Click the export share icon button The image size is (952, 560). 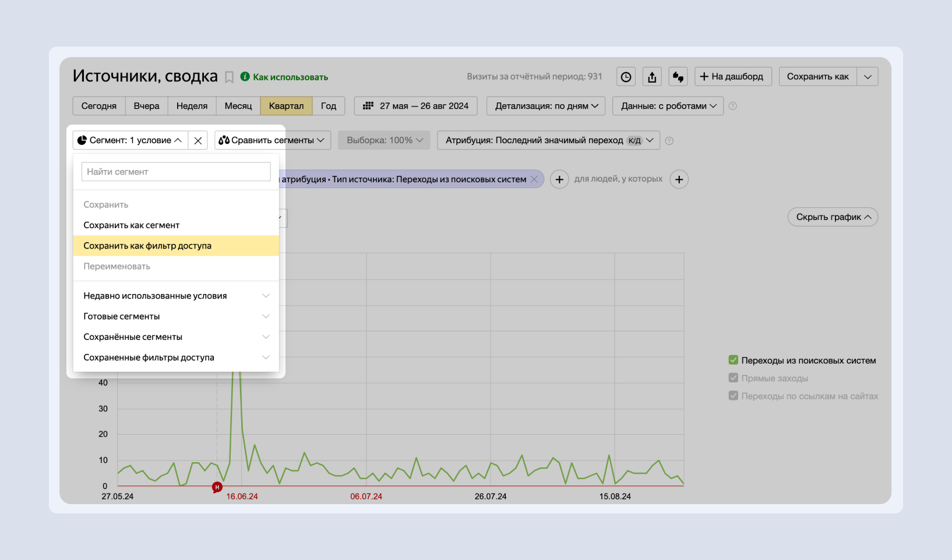652,77
